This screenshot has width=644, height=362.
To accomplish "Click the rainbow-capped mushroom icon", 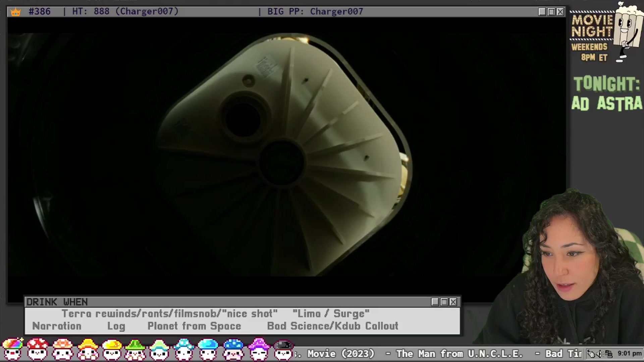I will 12,349.
